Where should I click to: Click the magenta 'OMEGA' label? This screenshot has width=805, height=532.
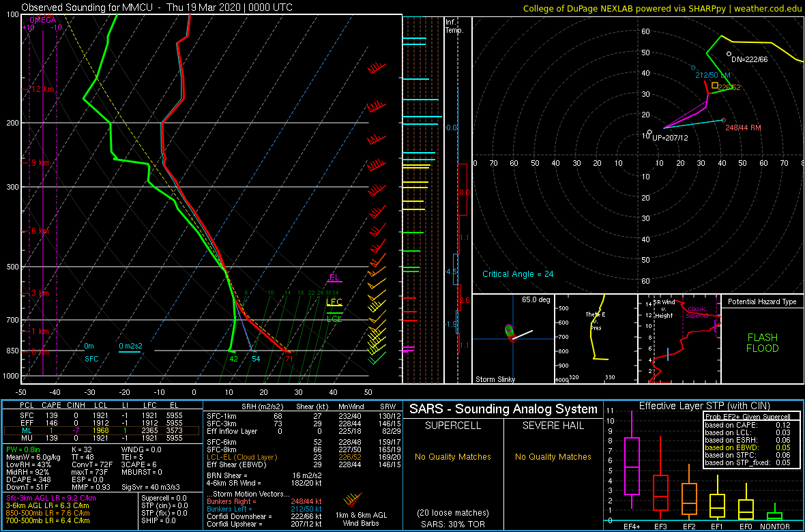pos(42,20)
